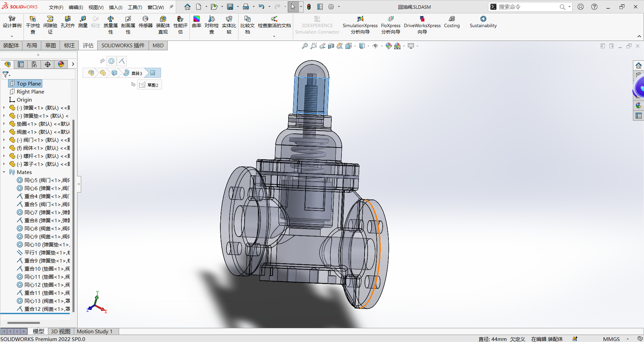Switch to the 装配体 ribbon tab
This screenshot has height=342, width=644.
11,46
